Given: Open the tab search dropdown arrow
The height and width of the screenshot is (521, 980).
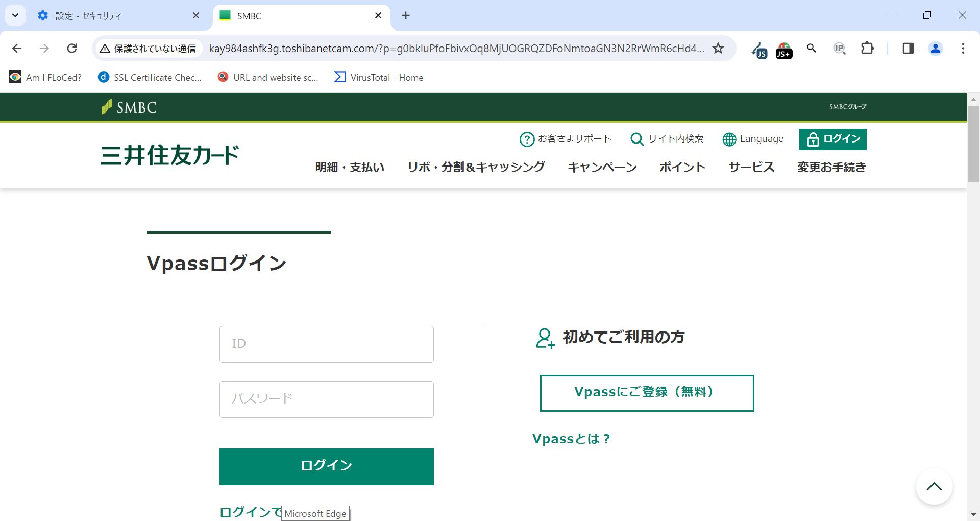Looking at the screenshot, I should coord(15,15).
